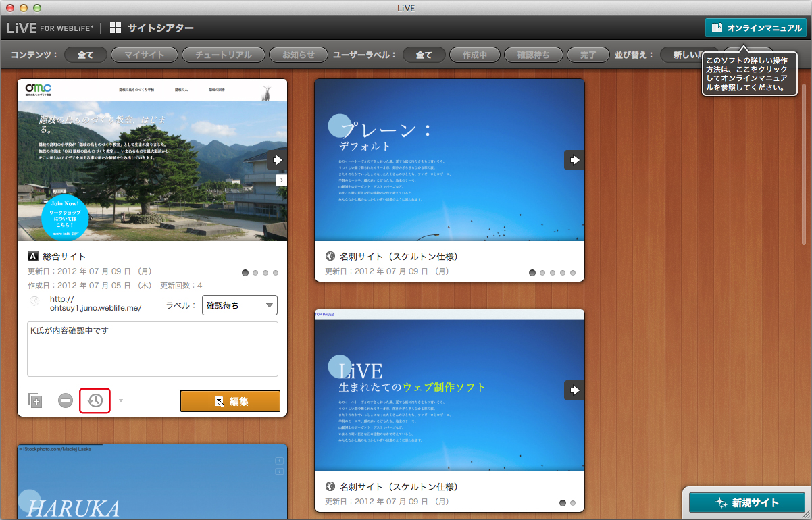Select first page dot of プレーン card

click(532, 273)
